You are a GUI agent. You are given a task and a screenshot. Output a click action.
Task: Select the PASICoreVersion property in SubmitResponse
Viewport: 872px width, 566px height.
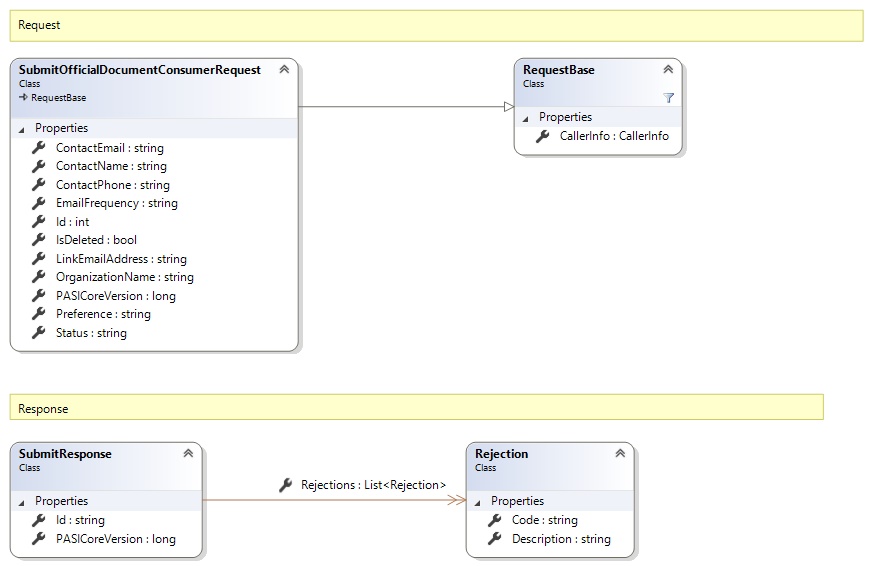115,539
